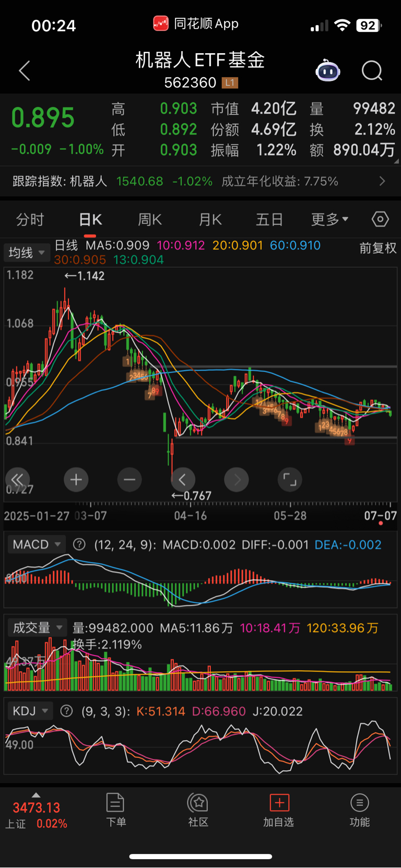Open the robot AI assistant icon
Screen dimensions: 401x868
point(327,70)
